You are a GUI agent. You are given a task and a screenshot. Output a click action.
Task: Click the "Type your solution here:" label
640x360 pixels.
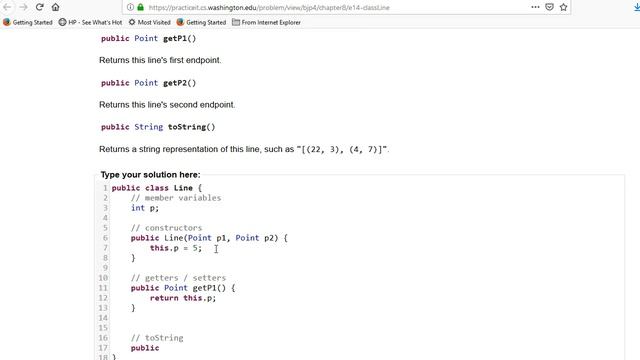150,175
